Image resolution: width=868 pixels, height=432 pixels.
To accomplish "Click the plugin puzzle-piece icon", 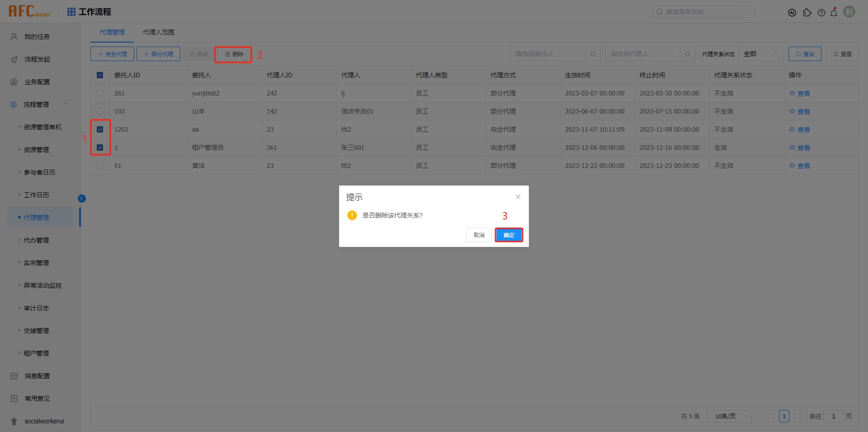I will click(x=808, y=12).
